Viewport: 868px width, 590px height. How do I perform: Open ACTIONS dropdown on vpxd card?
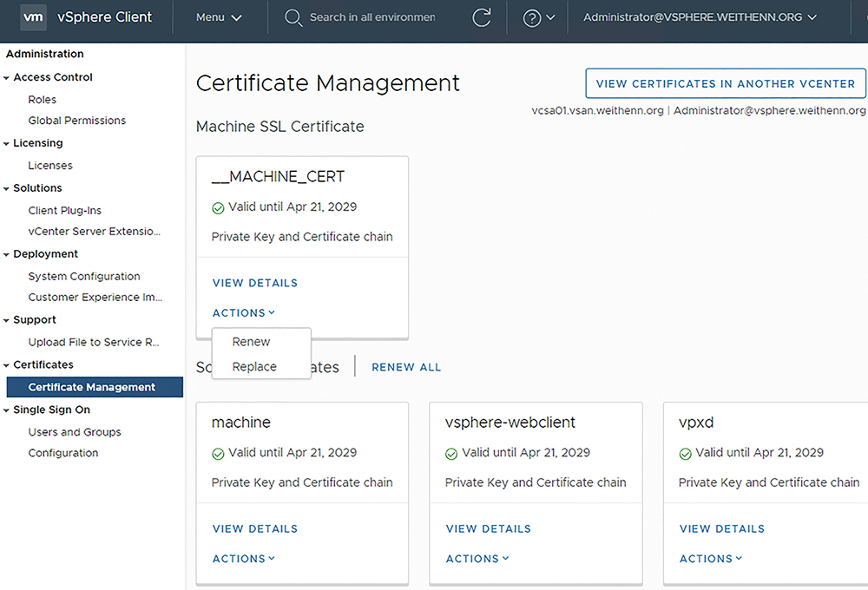pos(711,559)
